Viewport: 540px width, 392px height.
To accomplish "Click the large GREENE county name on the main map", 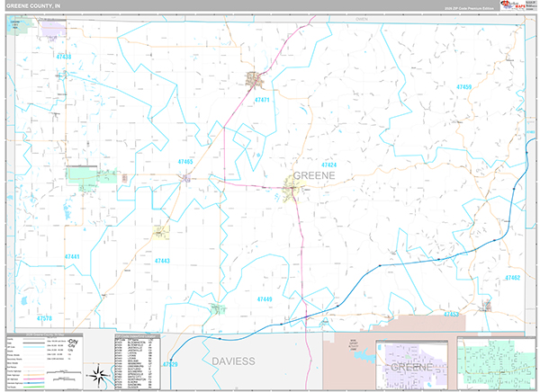I will pos(314,175).
